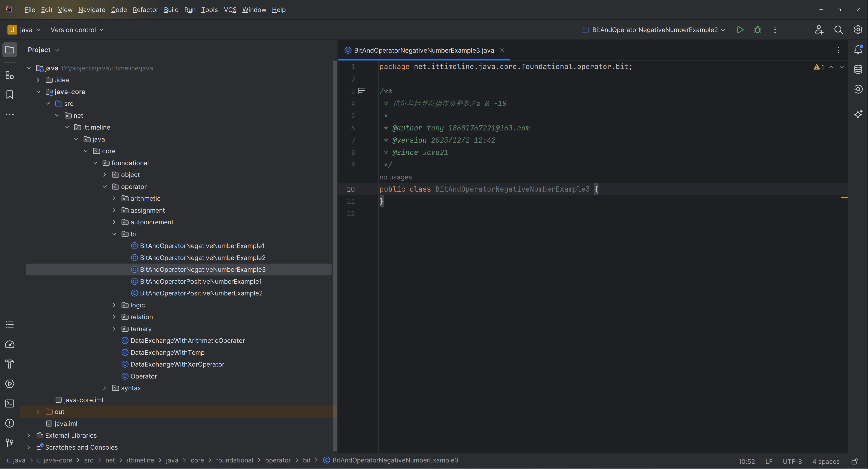The image size is (868, 469).
Task: Debug the current configuration with bug icon
Action: point(758,30)
